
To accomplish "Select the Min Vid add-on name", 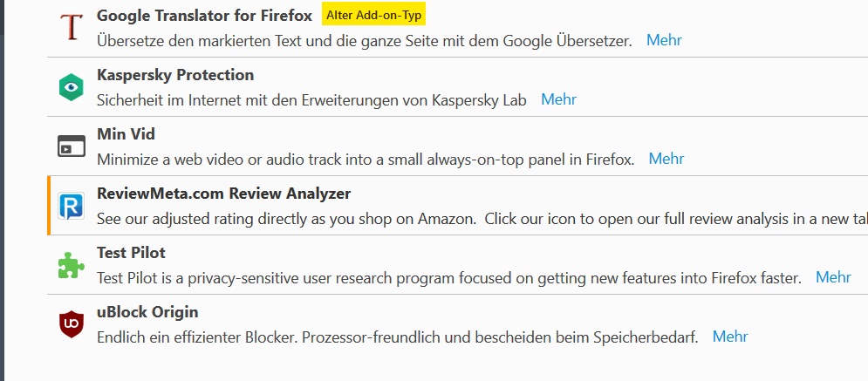I will [x=126, y=134].
